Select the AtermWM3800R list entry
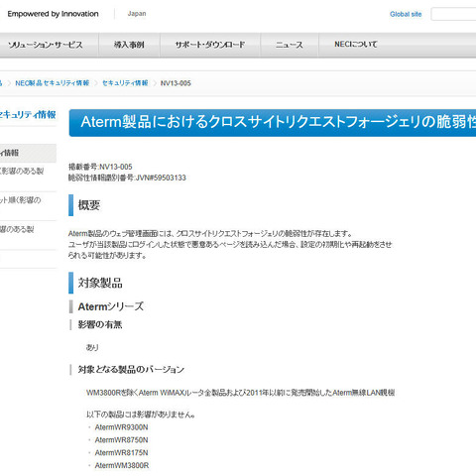The image size is (476, 476). pos(122,466)
